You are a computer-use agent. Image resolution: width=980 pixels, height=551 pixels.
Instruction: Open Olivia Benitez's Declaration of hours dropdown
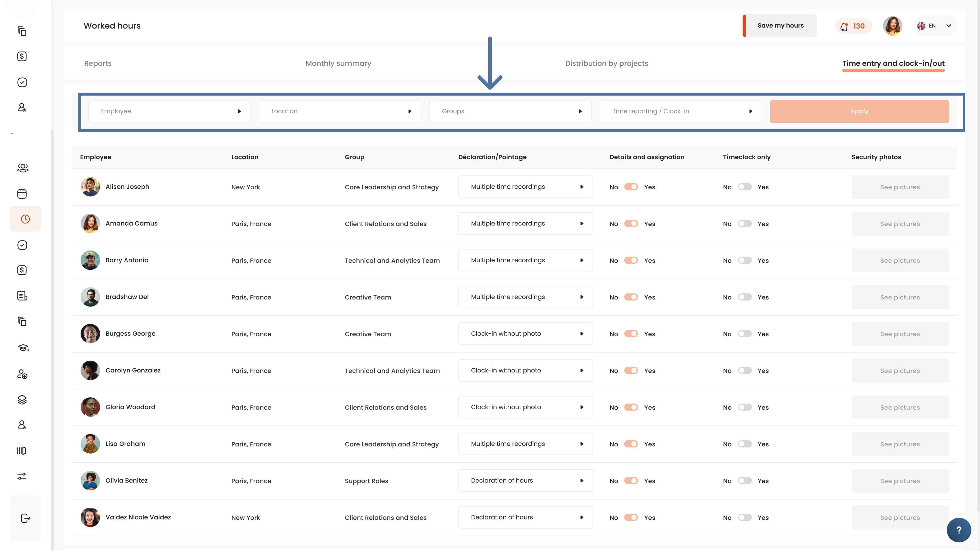click(x=525, y=481)
